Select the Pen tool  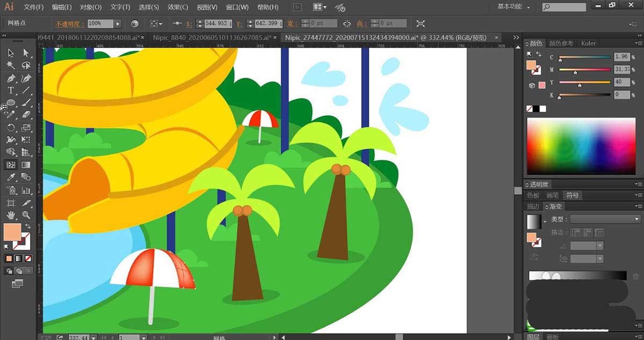[11, 78]
